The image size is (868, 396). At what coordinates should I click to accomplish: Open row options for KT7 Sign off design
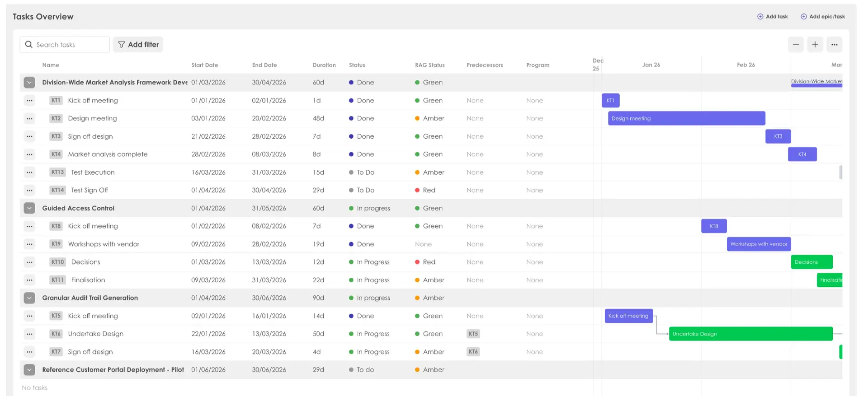[x=29, y=352]
